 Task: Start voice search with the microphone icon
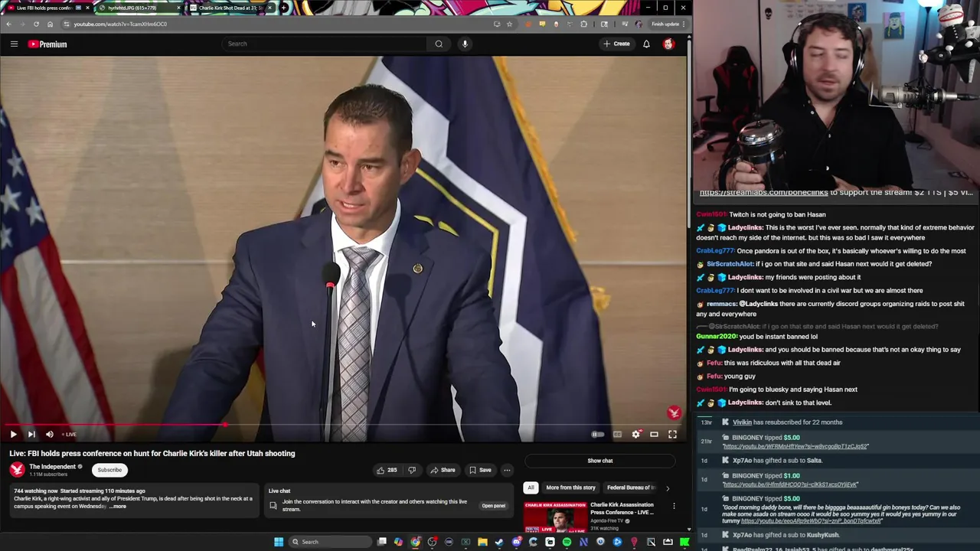tap(465, 44)
